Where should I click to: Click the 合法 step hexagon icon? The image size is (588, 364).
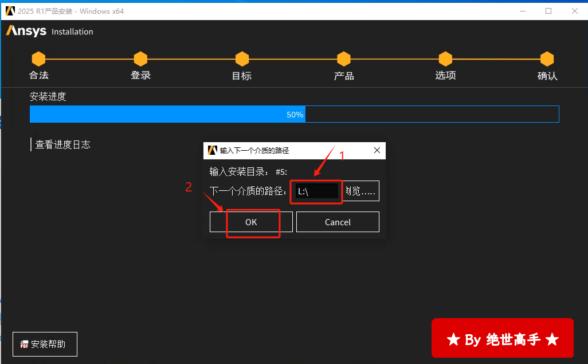38,58
